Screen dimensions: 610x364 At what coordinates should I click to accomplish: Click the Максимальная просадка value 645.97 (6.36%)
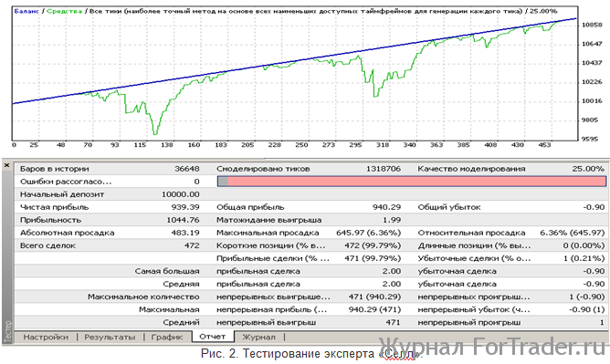(x=368, y=233)
